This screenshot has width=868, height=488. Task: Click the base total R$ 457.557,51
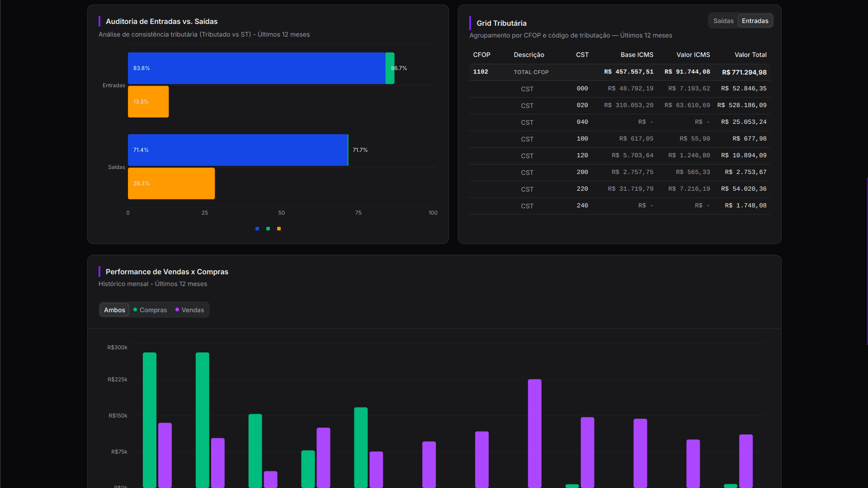point(628,72)
